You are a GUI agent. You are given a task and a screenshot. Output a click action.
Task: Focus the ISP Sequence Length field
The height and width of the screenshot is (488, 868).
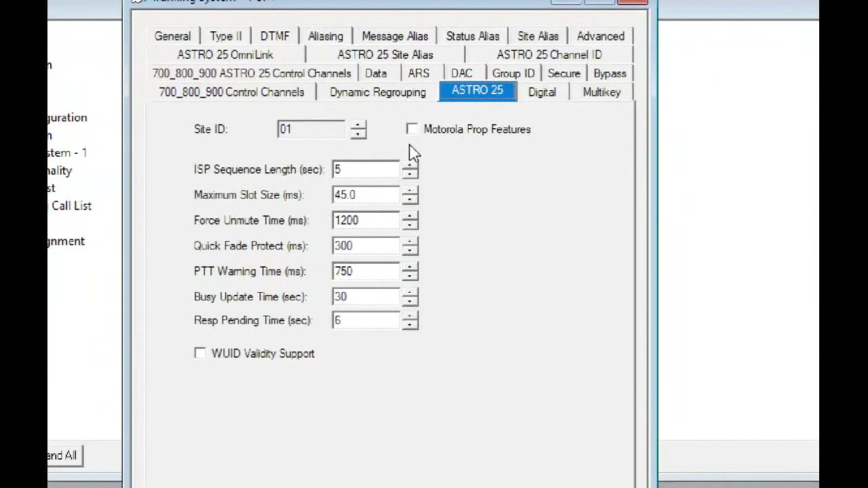[x=366, y=169]
